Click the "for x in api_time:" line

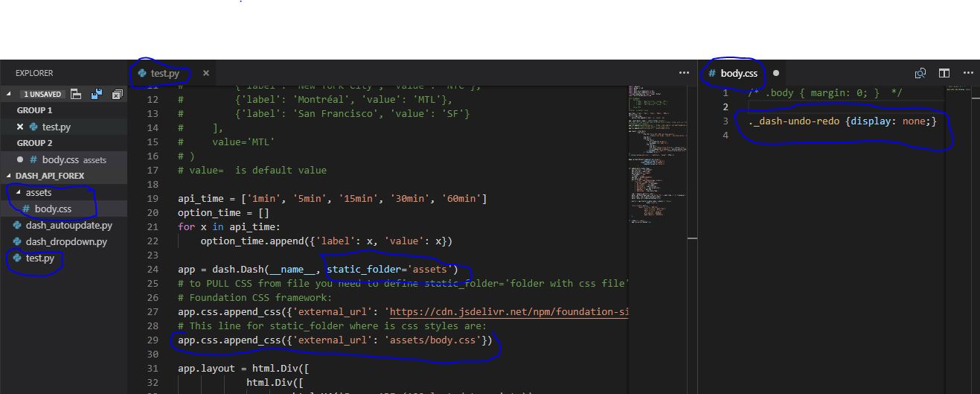[x=229, y=227]
